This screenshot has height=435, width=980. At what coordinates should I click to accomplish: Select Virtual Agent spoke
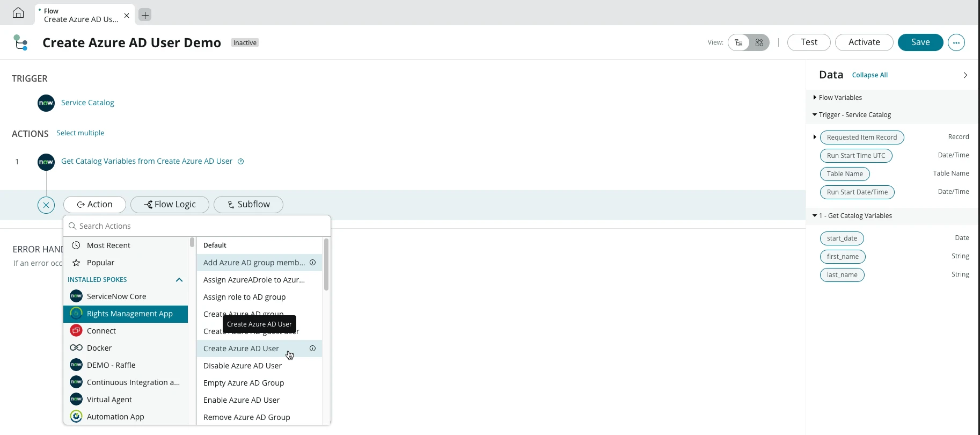(126, 400)
